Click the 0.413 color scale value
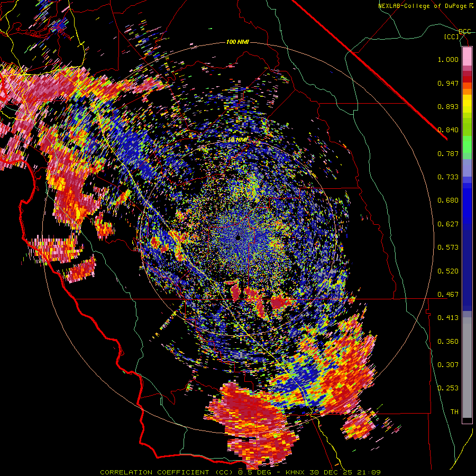This screenshot has width=476, height=476. pyautogui.click(x=448, y=318)
